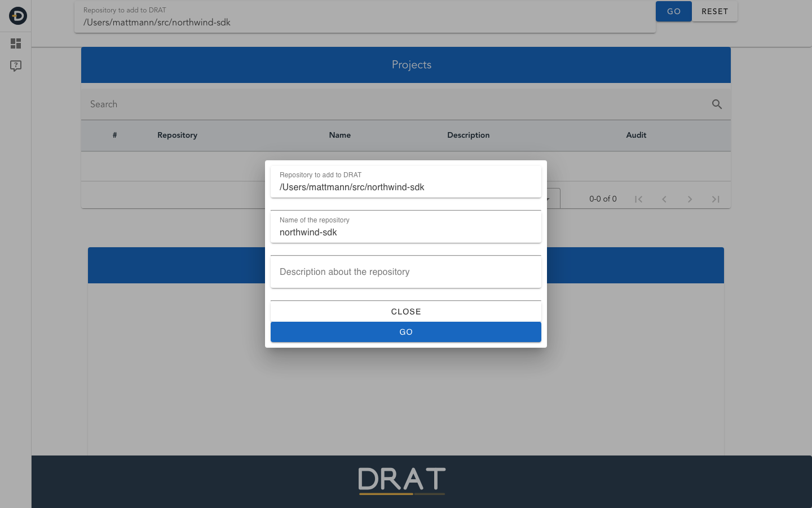Click the Repository column header
This screenshot has height=508, width=812.
pos(177,135)
